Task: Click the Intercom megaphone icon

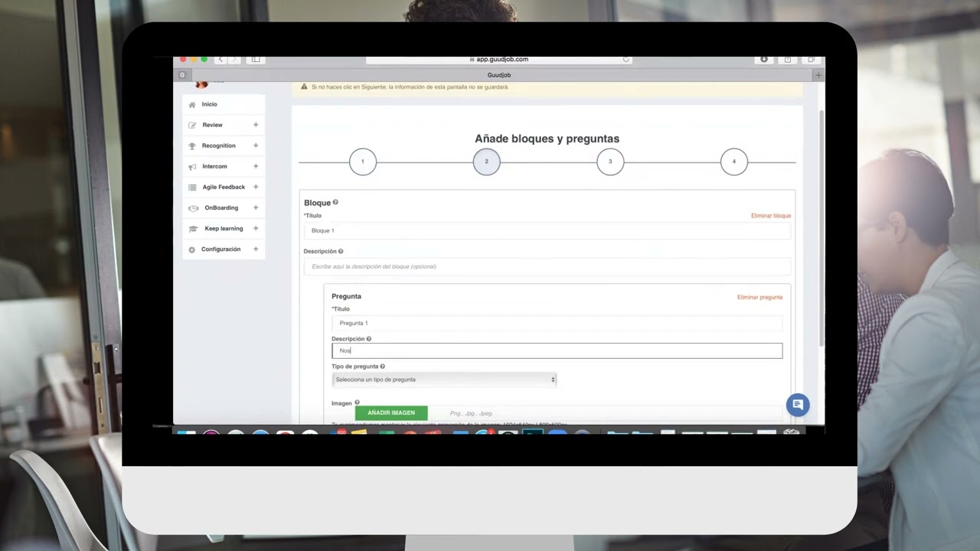Action: click(192, 167)
